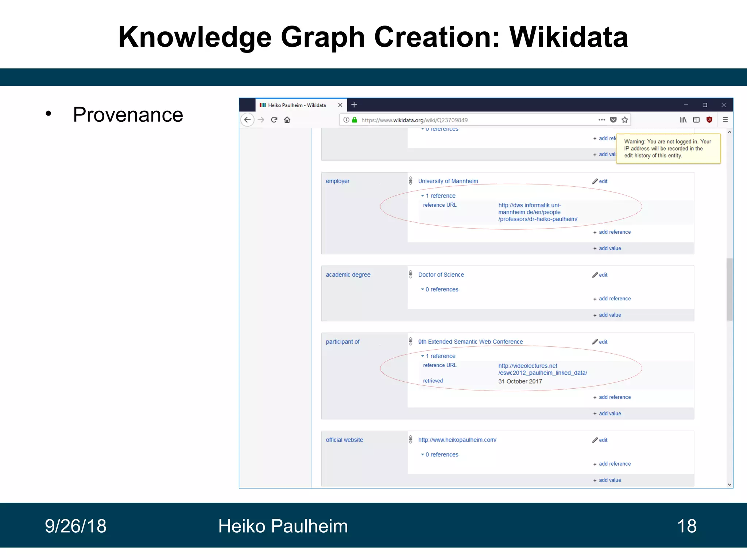747x560 pixels.
Task: Go to the browser home page
Action: click(x=287, y=120)
